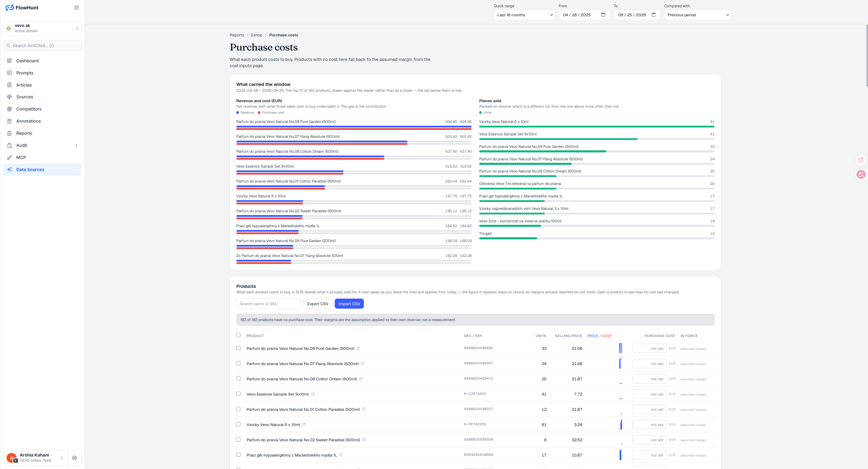Click the Annotations note icon
This screenshot has width=868, height=469.
coord(9,121)
